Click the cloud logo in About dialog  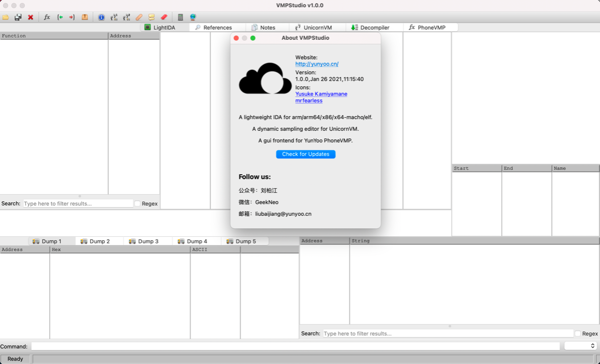[265, 78]
